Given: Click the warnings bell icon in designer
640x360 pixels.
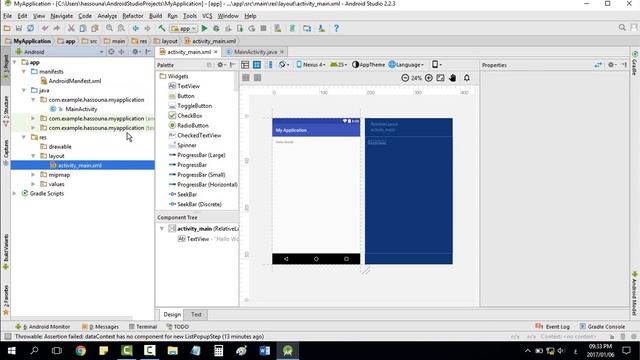Looking at the screenshot, I should [467, 78].
